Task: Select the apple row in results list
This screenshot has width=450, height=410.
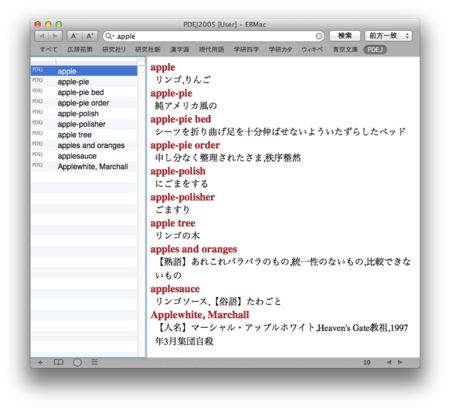Action: click(x=84, y=71)
